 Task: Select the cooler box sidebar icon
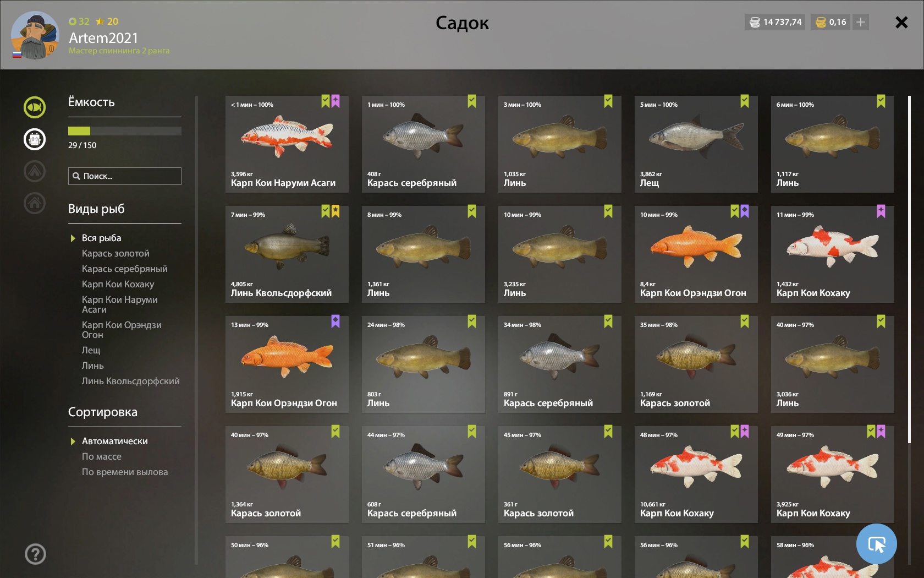click(x=35, y=139)
